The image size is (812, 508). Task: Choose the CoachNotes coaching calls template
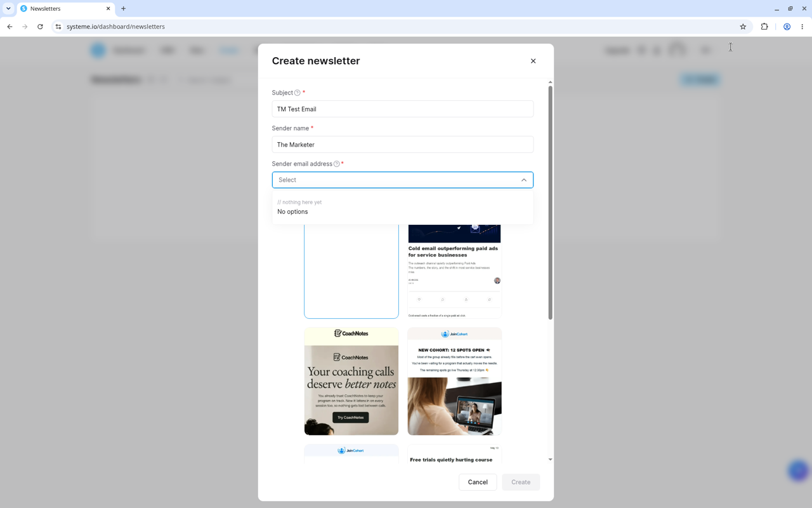point(351,382)
